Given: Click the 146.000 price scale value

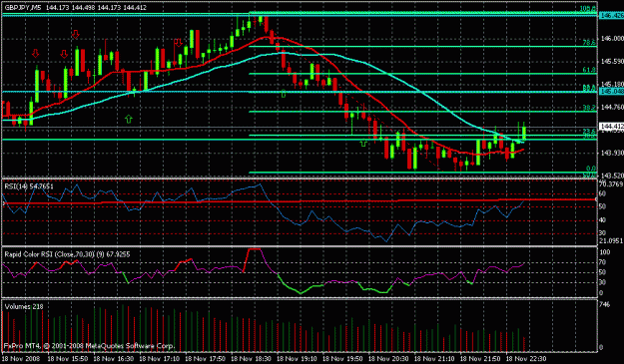Looking at the screenshot, I should click(x=612, y=39).
